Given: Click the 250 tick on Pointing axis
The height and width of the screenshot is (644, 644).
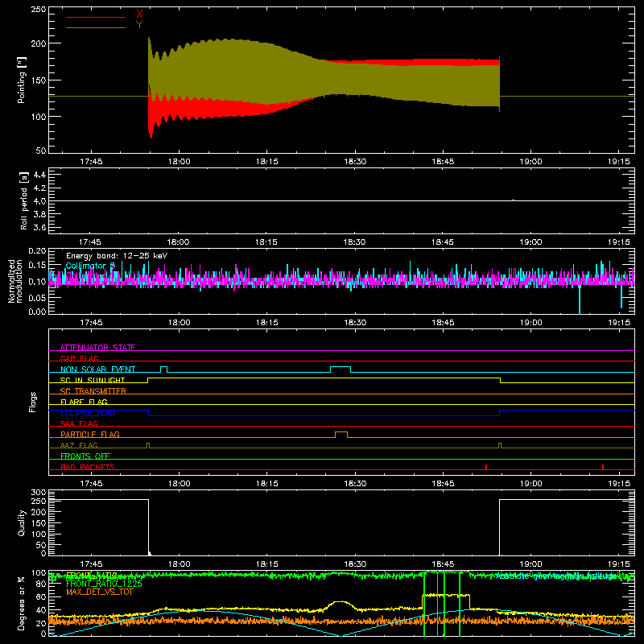Looking at the screenshot, I should [x=38, y=10].
